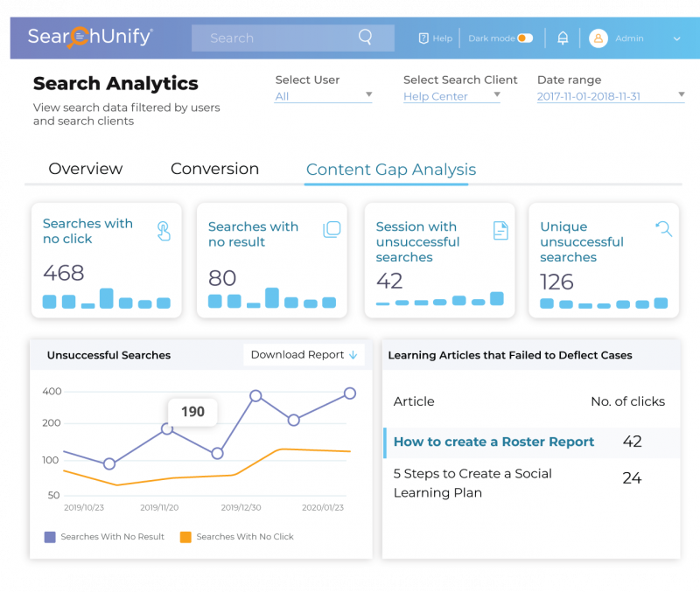The image size is (700, 592).
Task: Click the 2019/12/30 axis label
Action: tap(241, 508)
